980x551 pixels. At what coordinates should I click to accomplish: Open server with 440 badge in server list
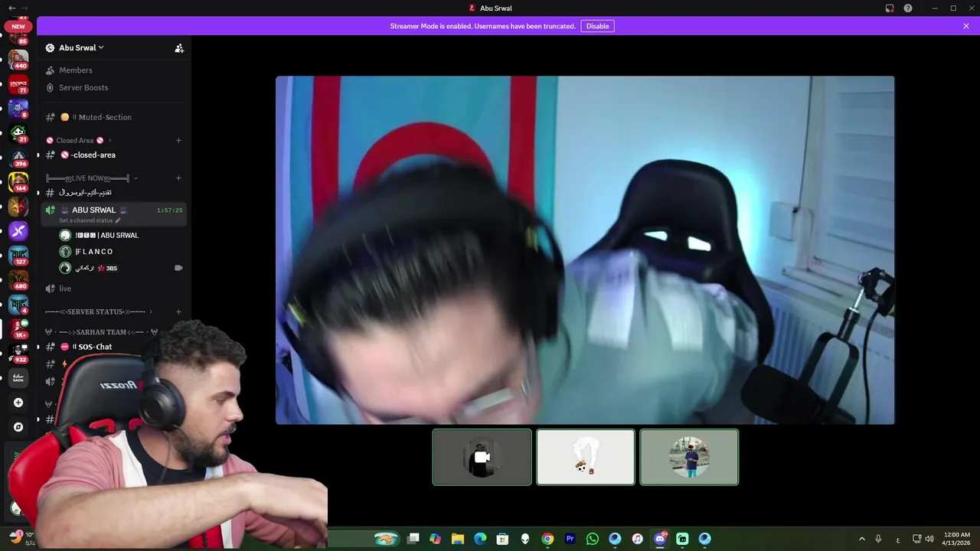pos(18,59)
